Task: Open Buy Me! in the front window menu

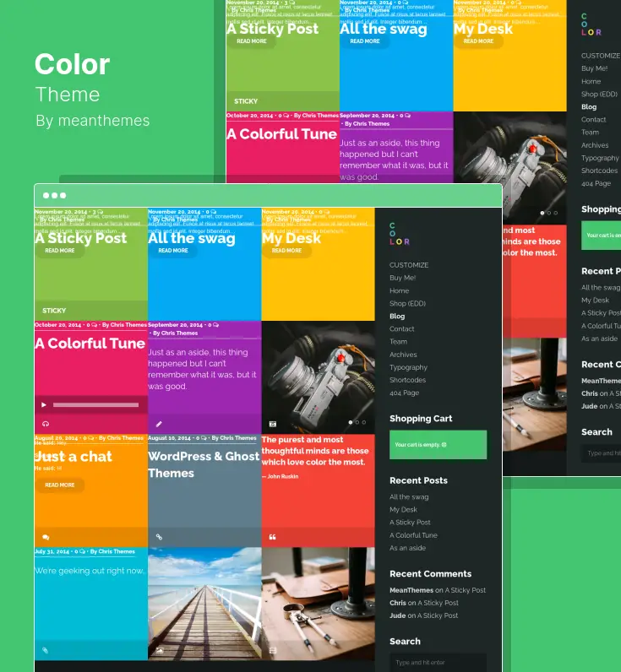Action: point(403,278)
